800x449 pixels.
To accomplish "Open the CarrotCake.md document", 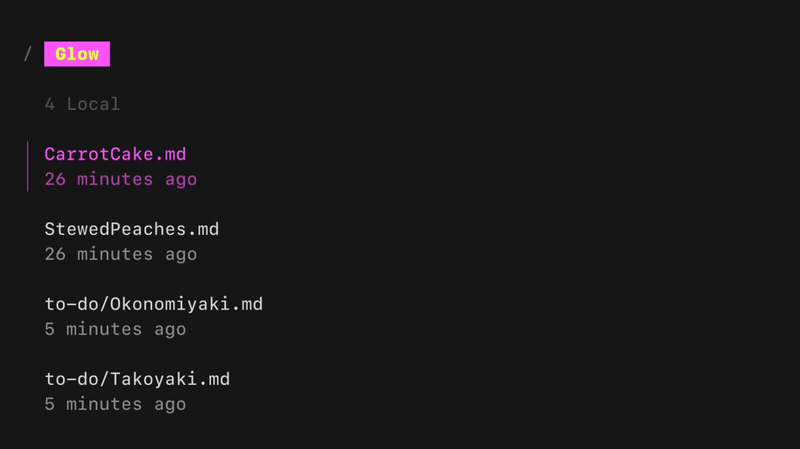I will coord(115,155).
